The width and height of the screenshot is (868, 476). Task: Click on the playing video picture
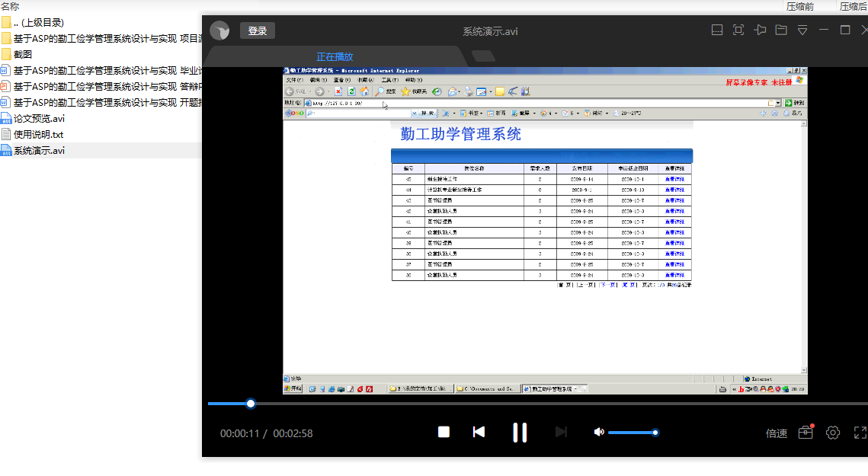pyautogui.click(x=545, y=231)
